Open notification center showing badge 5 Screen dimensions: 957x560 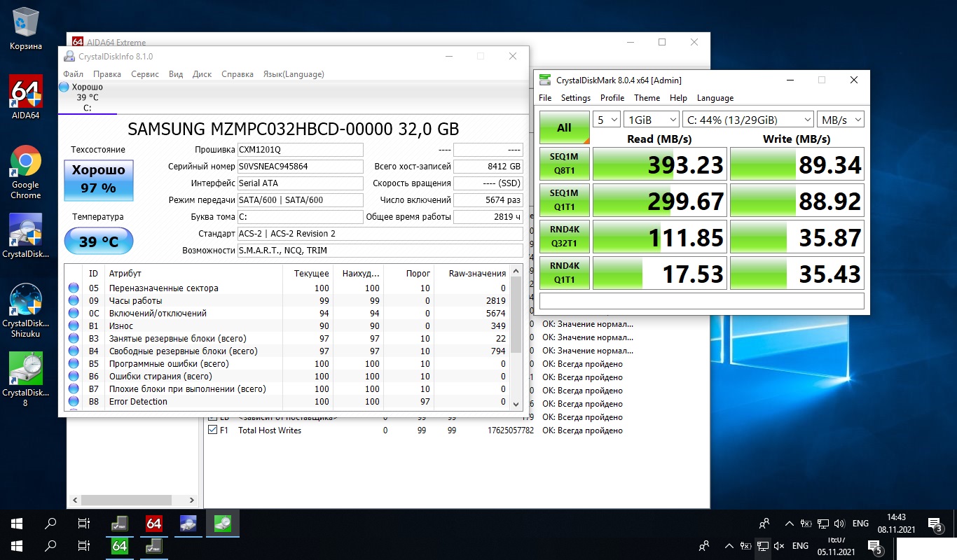(x=874, y=546)
